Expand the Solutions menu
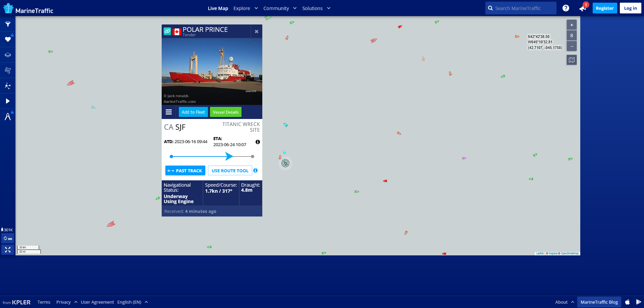 click(x=316, y=8)
